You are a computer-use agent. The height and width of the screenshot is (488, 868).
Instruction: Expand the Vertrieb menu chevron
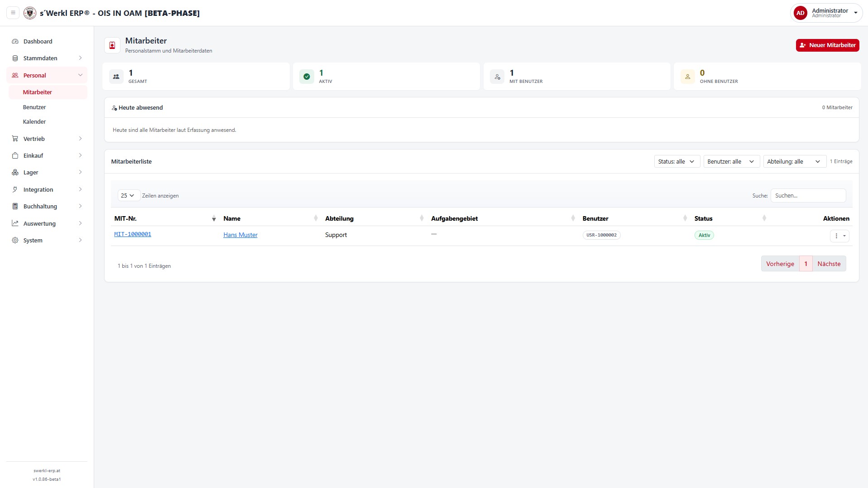(x=80, y=139)
